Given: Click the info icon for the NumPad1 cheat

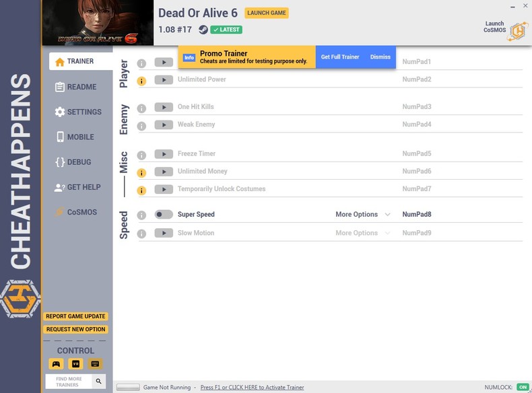Looking at the screenshot, I should (x=141, y=63).
